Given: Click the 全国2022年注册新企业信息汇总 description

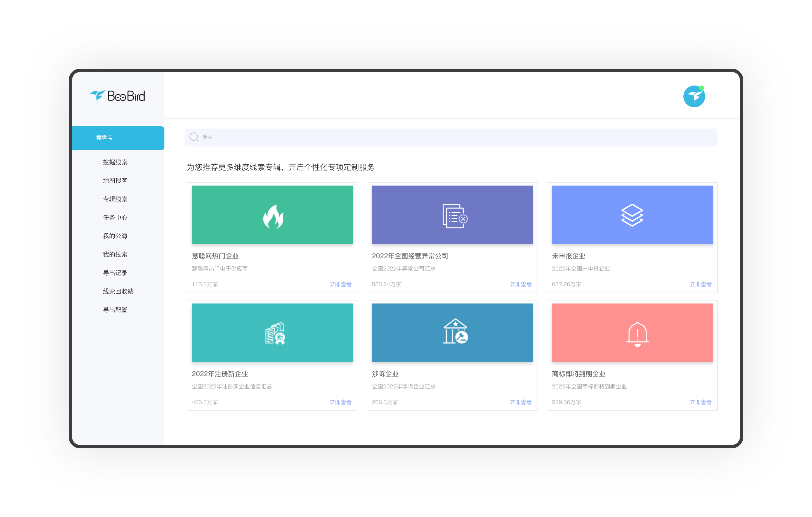Looking at the screenshot, I should coord(232,386).
